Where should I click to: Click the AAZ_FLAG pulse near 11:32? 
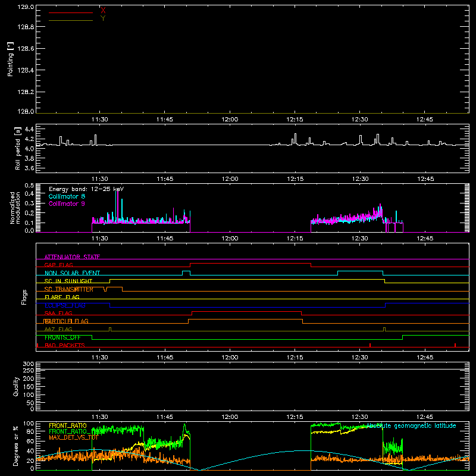click(x=110, y=330)
